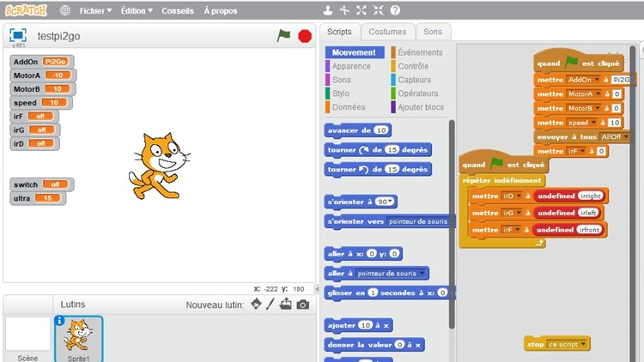
Task: Open the dropdown on the 'stop ce script' block
Action: point(584,344)
